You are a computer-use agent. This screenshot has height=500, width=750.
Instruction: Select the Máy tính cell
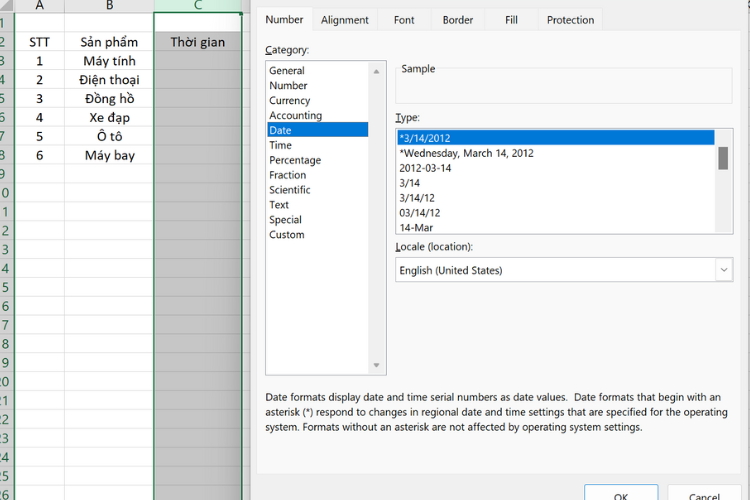coord(109,61)
